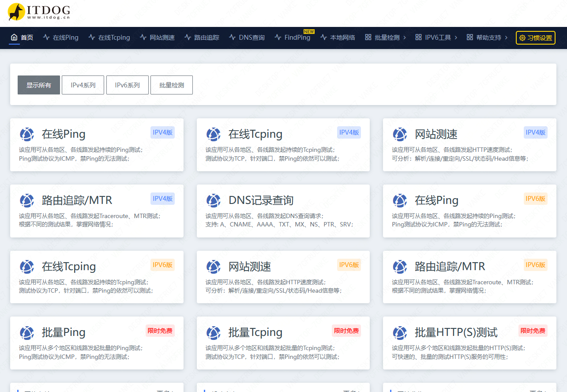Click the 批量检测 filter button
Image resolution: width=567 pixels, height=392 pixels.
(171, 85)
